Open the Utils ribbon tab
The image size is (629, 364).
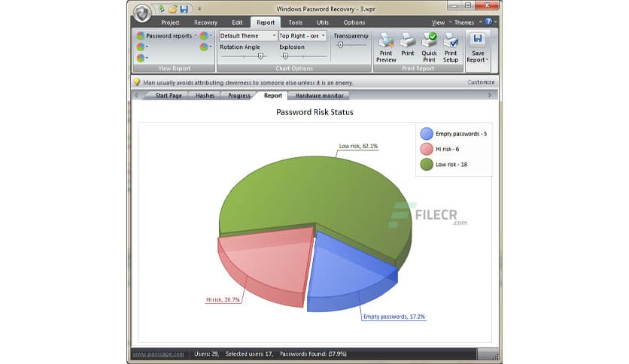point(323,23)
